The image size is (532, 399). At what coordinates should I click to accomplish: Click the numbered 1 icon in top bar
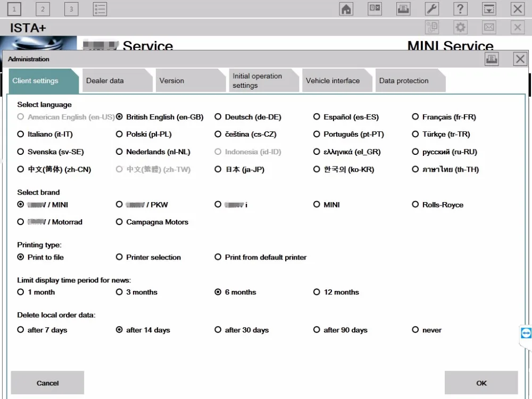[x=14, y=9]
